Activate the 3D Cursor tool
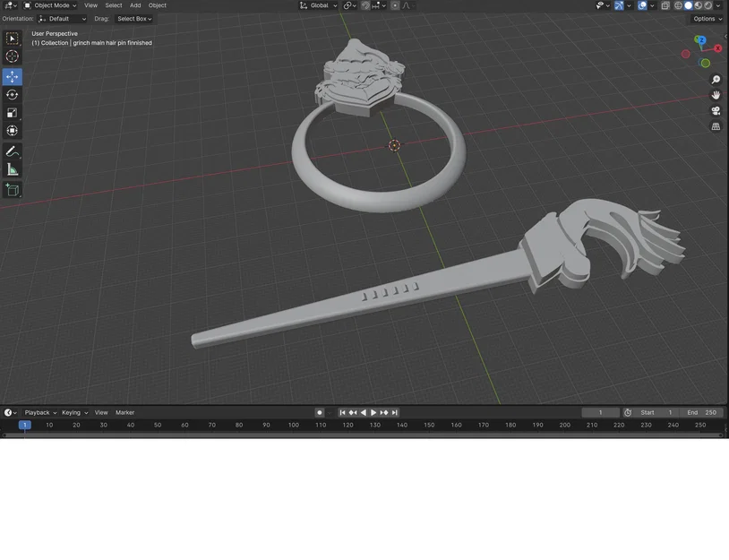 pyautogui.click(x=12, y=56)
